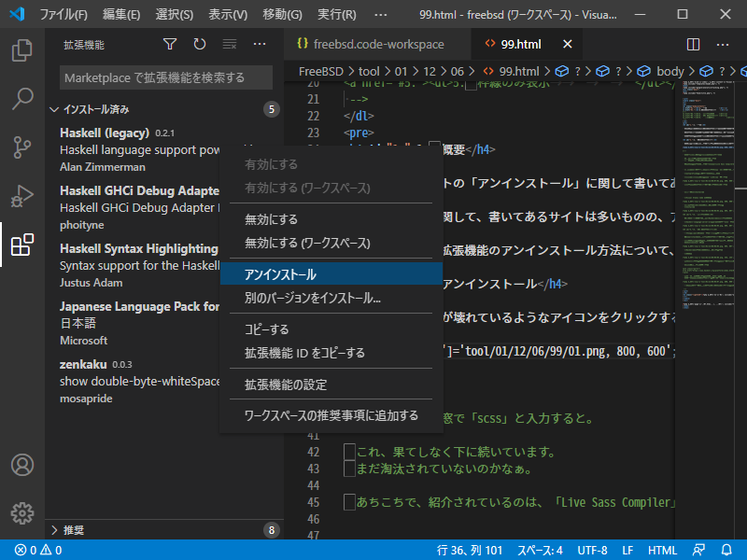This screenshot has height=560, width=747.
Task: Click the filter extensions funnel icon
Action: coord(170,44)
